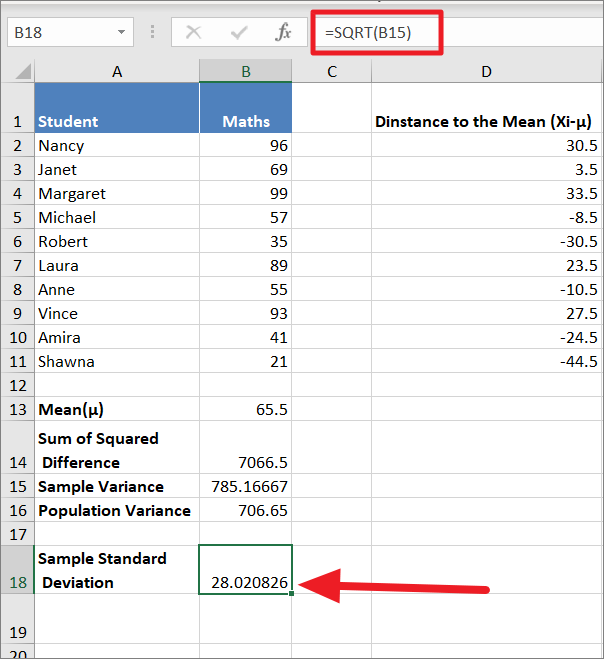Click the formula bar resize dots handle

(x=152, y=32)
